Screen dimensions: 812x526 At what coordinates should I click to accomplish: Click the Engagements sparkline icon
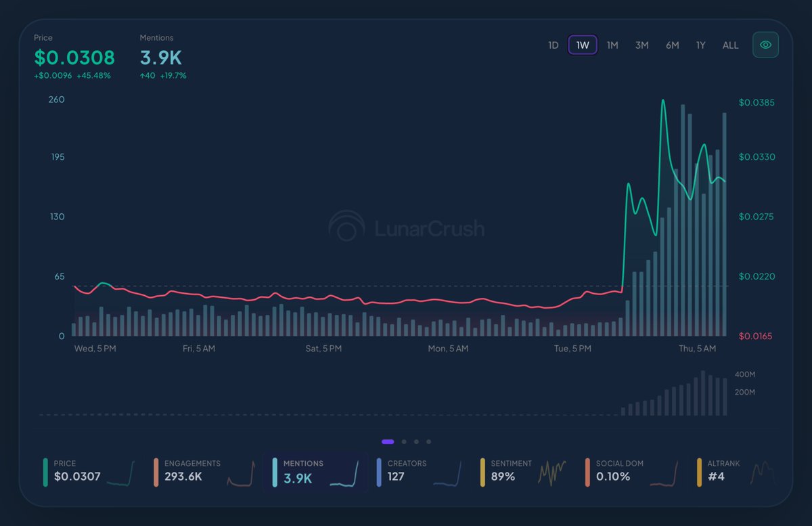tap(241, 474)
